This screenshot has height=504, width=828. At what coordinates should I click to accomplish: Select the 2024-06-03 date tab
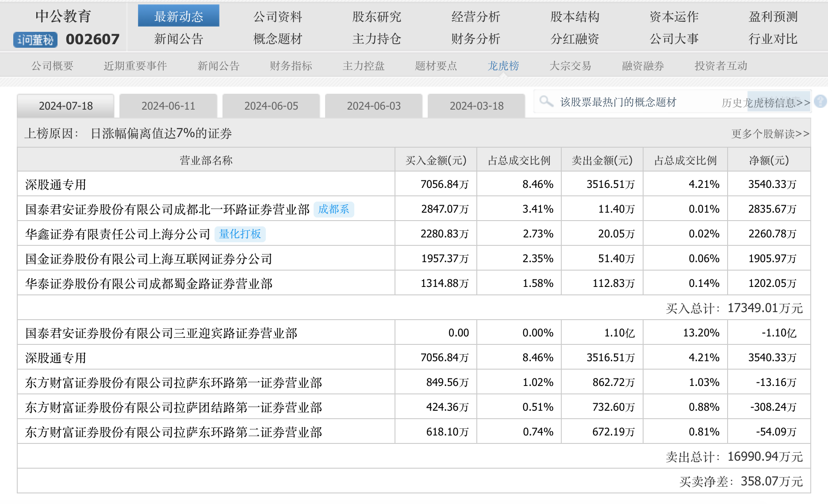374,106
